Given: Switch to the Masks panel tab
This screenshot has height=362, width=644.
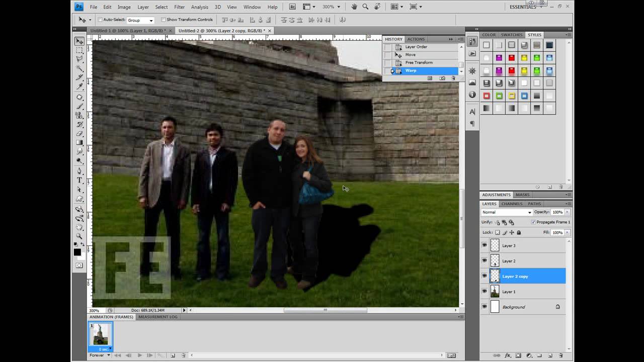Looking at the screenshot, I should (522, 195).
